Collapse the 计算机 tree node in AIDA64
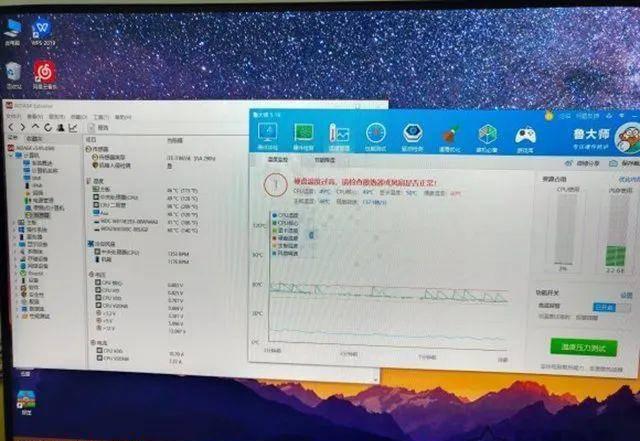 pyautogui.click(x=12, y=155)
